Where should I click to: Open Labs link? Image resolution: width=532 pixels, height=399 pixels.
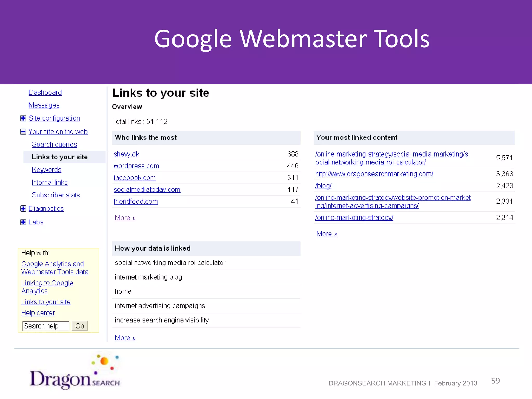[x=36, y=222]
